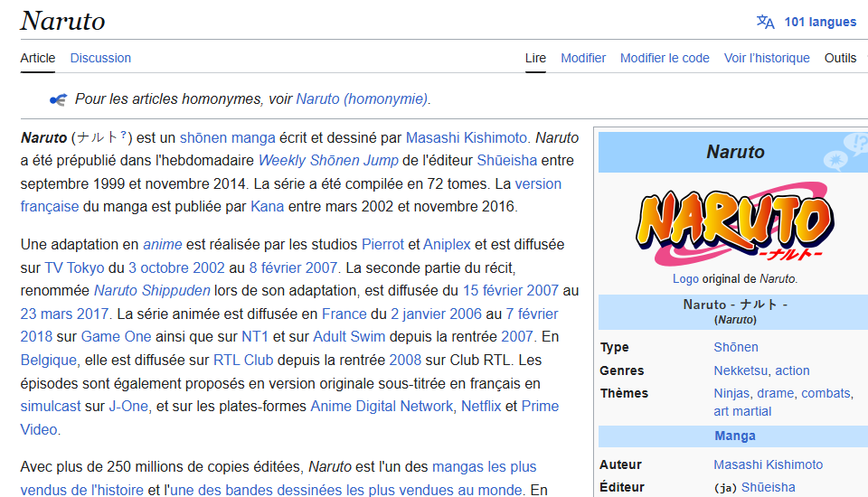Click the Logo caption link under the image

[x=685, y=279]
